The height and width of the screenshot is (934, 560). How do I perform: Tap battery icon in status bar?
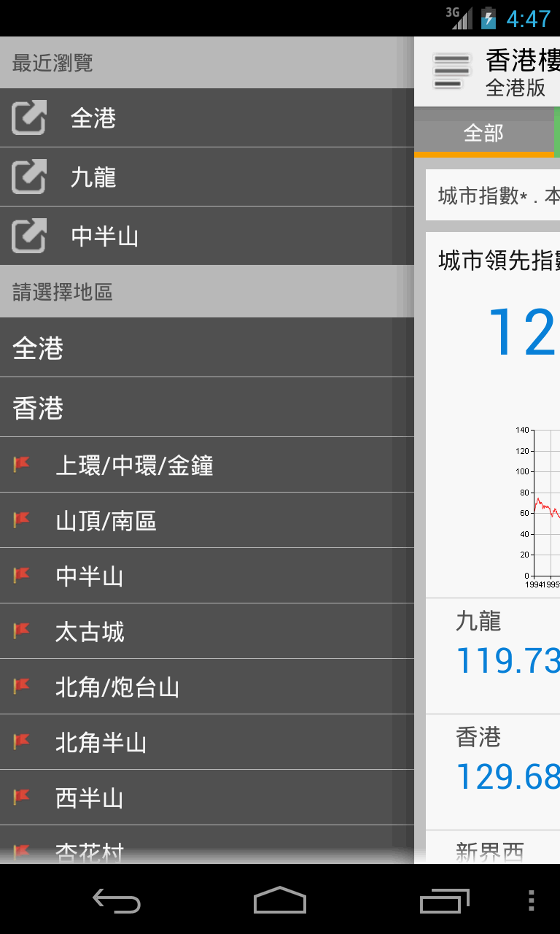(488, 18)
